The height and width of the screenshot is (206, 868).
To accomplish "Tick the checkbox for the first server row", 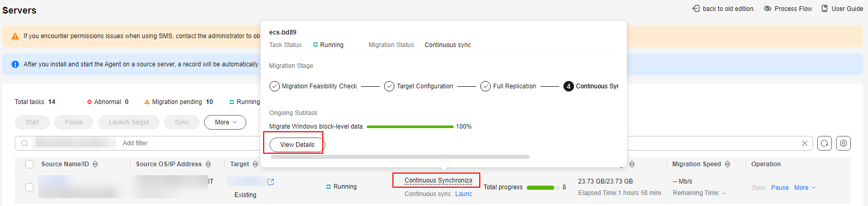I will click(29, 187).
